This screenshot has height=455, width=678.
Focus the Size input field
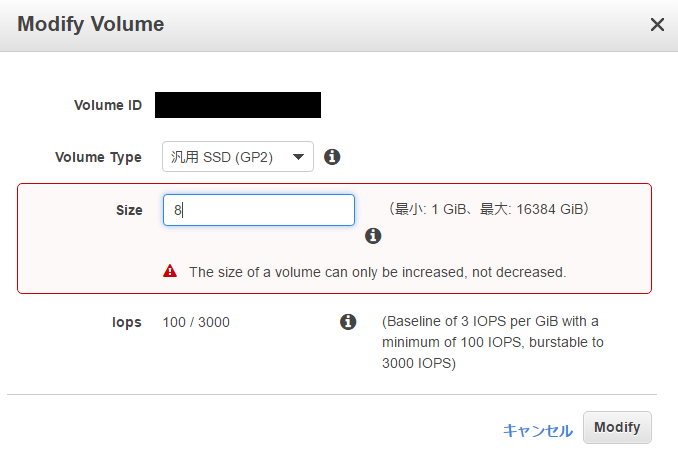259,210
